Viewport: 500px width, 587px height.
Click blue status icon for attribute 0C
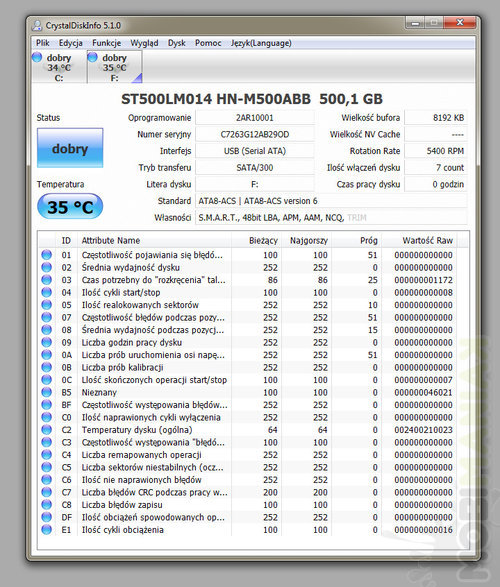(47, 380)
